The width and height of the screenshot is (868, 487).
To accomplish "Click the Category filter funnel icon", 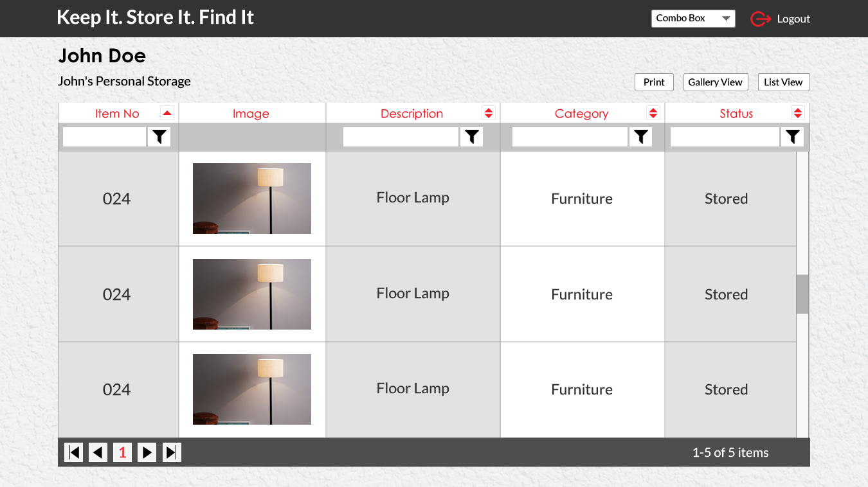I will coord(640,137).
